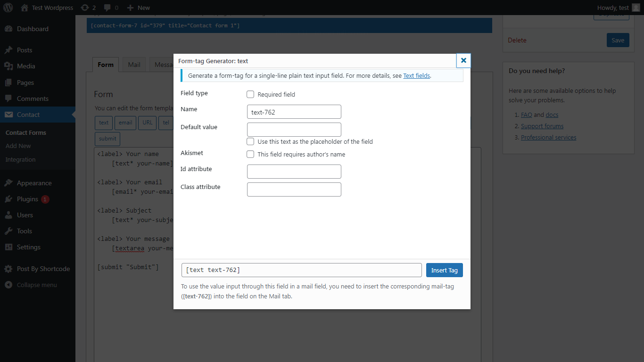644x362 pixels.
Task: Open Posts in sidebar
Action: click(x=38, y=50)
